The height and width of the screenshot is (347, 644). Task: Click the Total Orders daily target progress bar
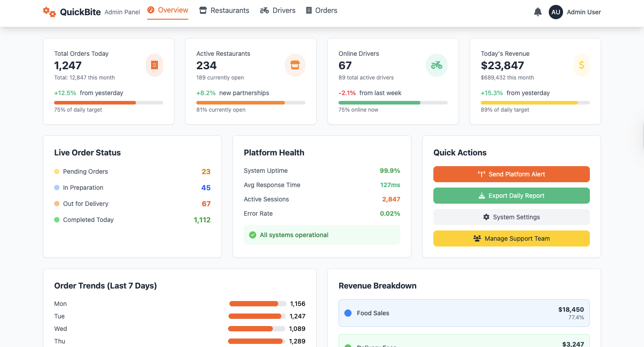[x=109, y=103]
